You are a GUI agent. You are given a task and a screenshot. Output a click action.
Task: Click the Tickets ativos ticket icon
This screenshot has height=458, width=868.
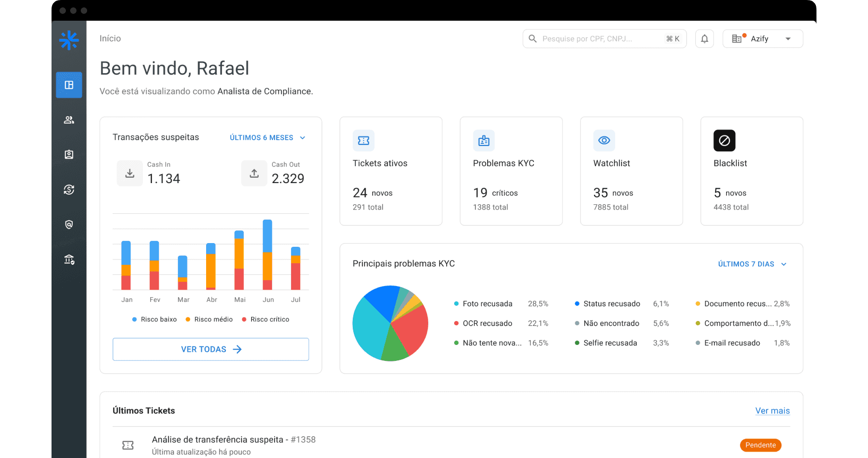point(364,141)
